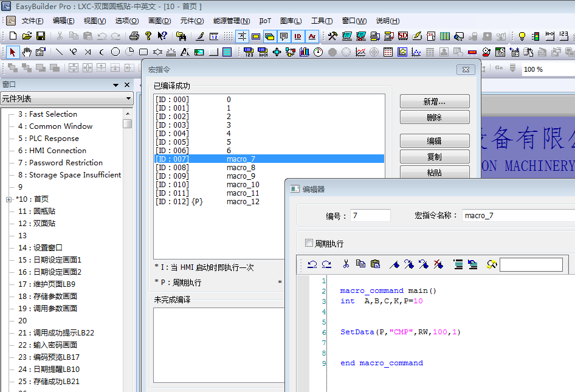
Task: Open the 工具(T) menu
Action: pyautogui.click(x=322, y=21)
